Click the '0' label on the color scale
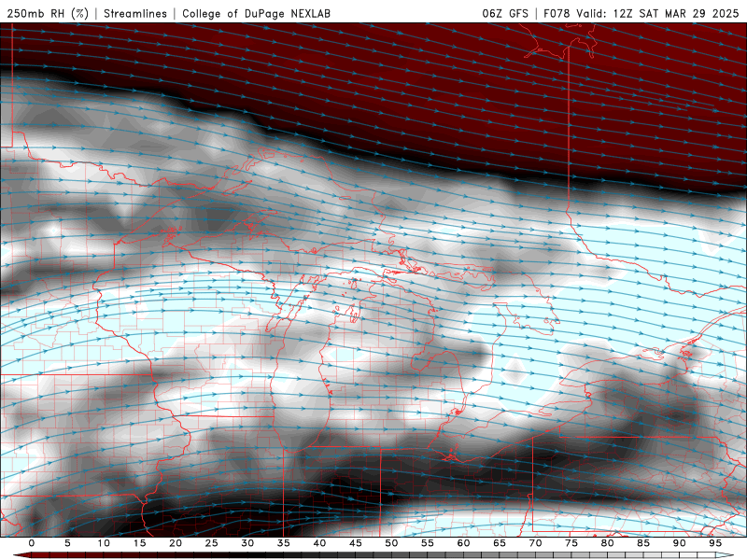The height and width of the screenshot is (560, 747). coord(32,543)
